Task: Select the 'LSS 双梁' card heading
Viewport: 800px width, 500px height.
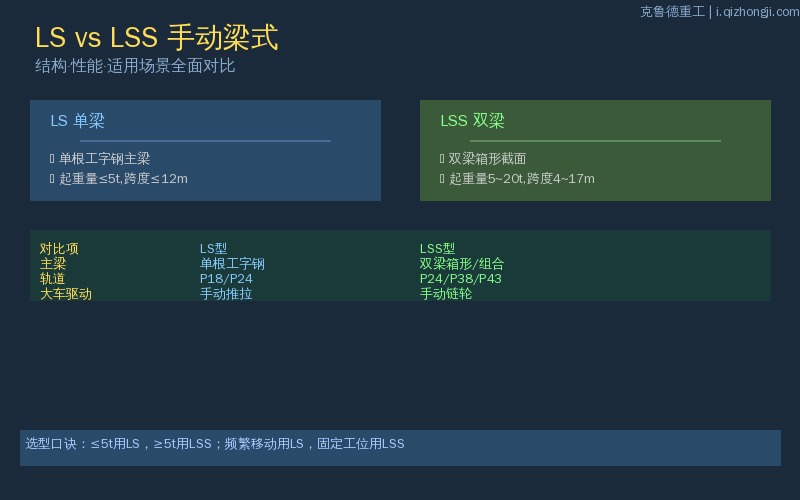Action: coord(472,120)
